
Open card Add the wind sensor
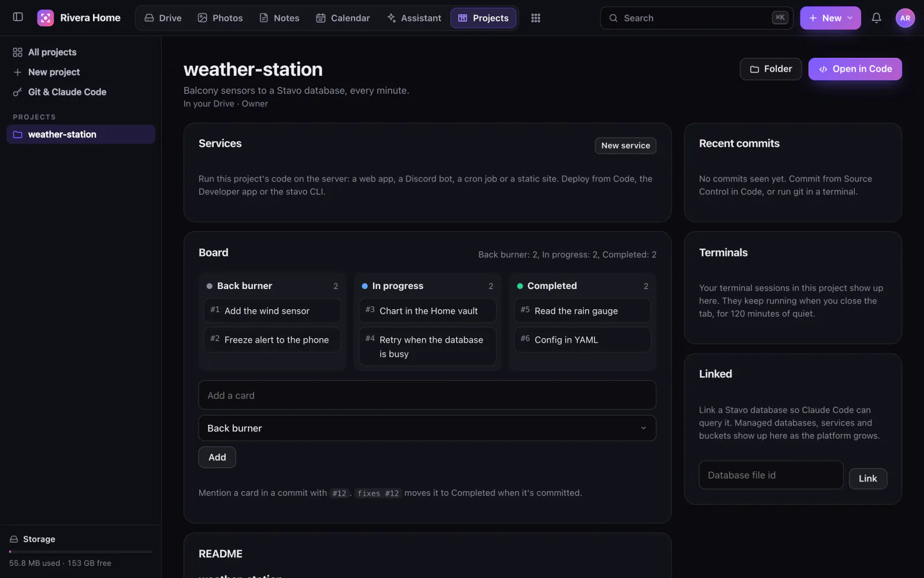pos(272,311)
